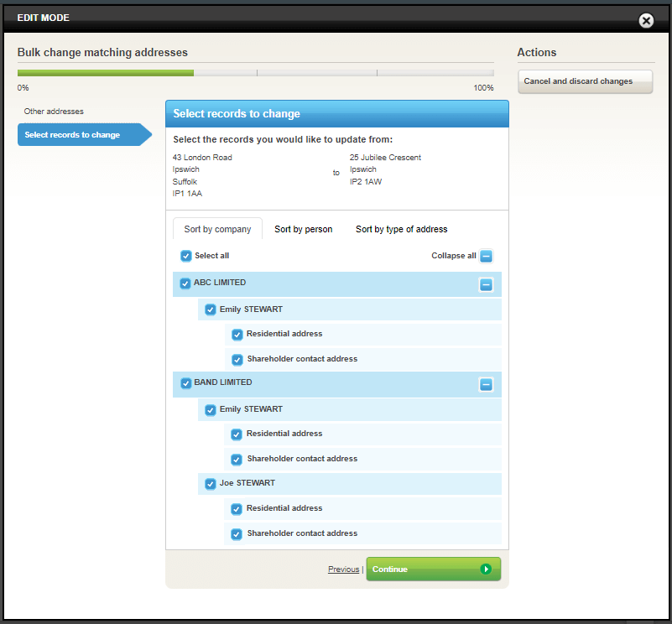The image size is (672, 624).
Task: Uncheck the ABC LIMITED company checkbox
Action: pos(185,283)
